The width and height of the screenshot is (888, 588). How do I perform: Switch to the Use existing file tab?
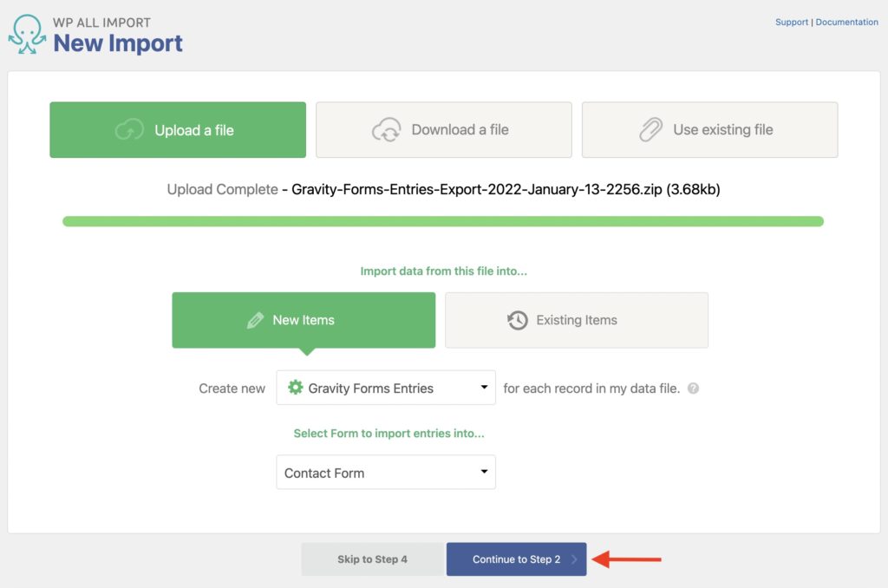pyautogui.click(x=708, y=130)
